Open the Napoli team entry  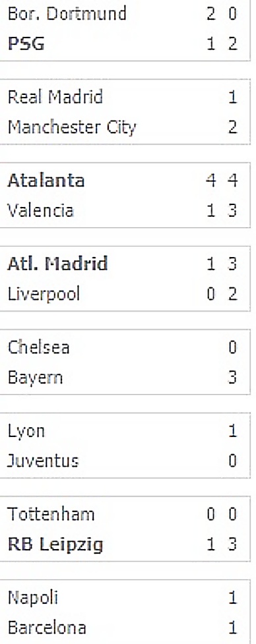[x=32, y=598]
